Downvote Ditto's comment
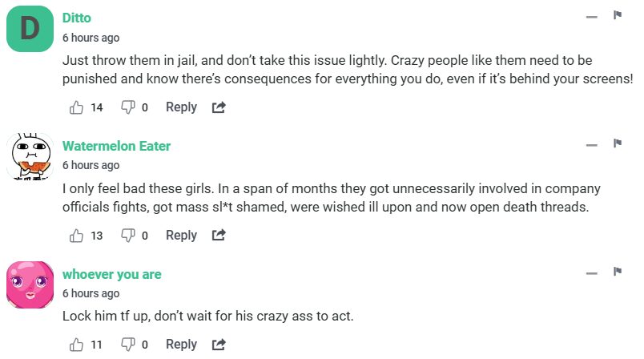 pos(127,107)
